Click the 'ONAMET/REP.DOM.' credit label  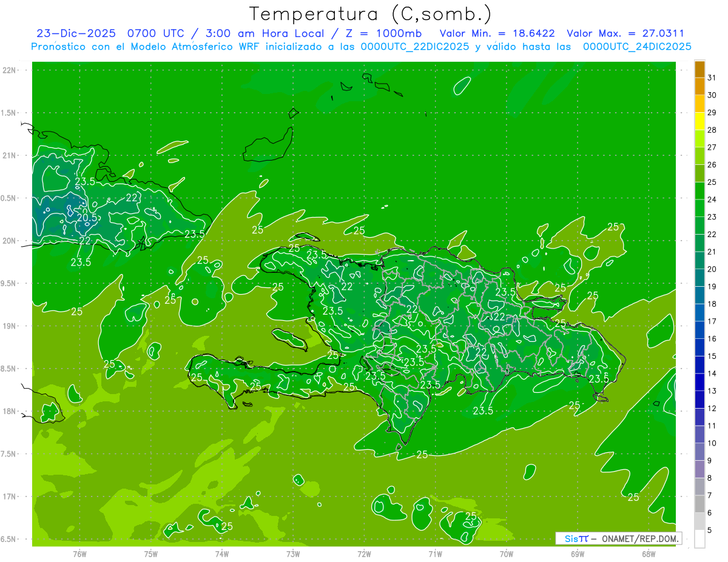pyautogui.click(x=640, y=538)
